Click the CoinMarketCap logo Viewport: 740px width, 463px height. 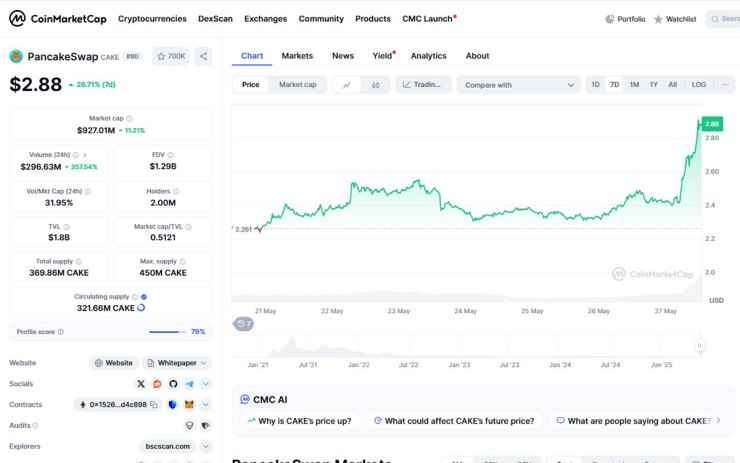58,19
